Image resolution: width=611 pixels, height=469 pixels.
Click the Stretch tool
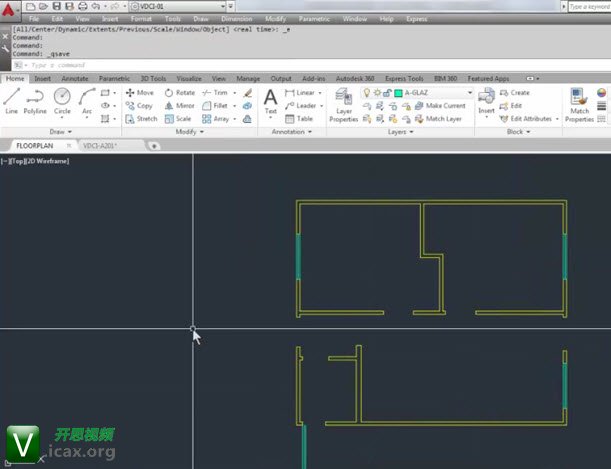141,119
